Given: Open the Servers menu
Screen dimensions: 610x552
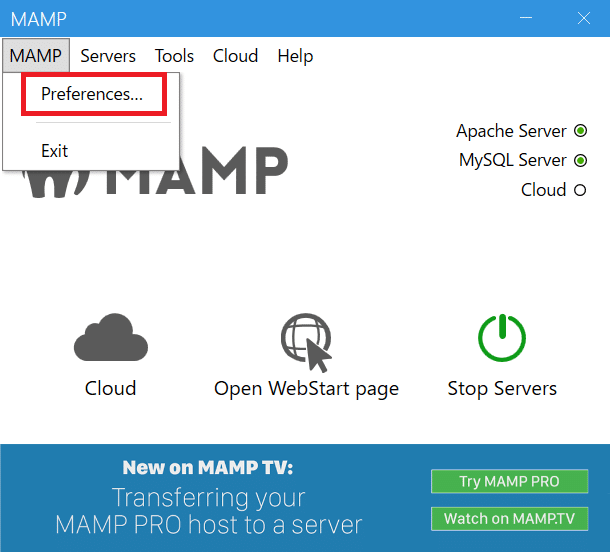Looking at the screenshot, I should coord(108,56).
